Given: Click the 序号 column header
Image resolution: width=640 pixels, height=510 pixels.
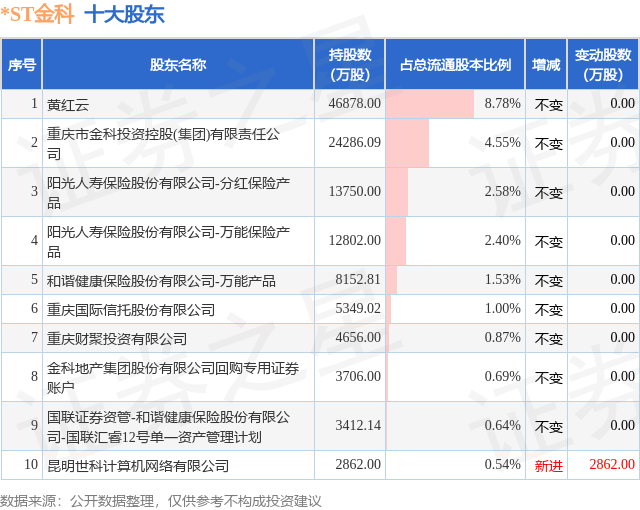Looking at the screenshot, I should 22,64.
